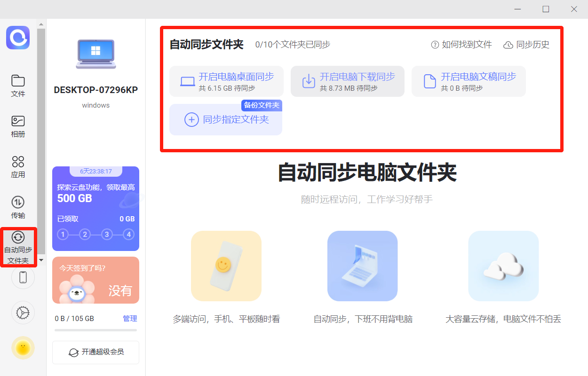Click the sidebar scroll down arrow
Screen dimensions: 588x376
click(x=41, y=260)
